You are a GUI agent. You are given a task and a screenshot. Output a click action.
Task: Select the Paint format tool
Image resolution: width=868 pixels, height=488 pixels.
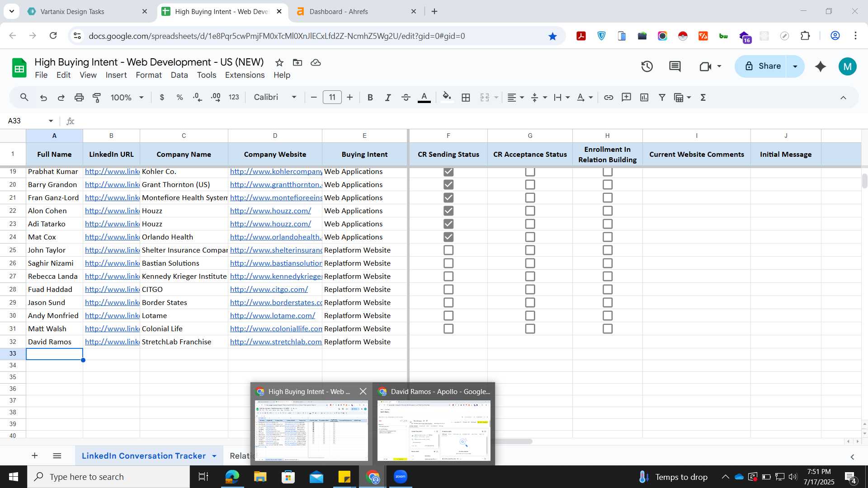97,97
